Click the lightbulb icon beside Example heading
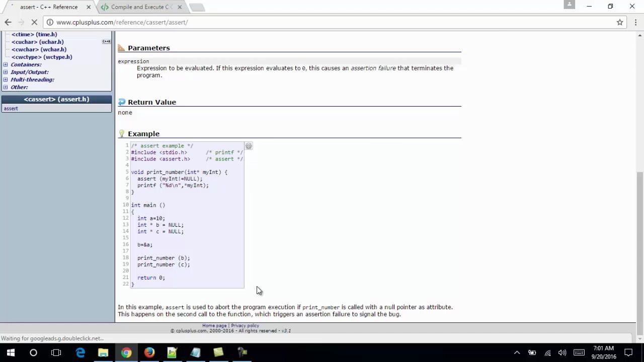644x362 pixels. [x=120, y=133]
